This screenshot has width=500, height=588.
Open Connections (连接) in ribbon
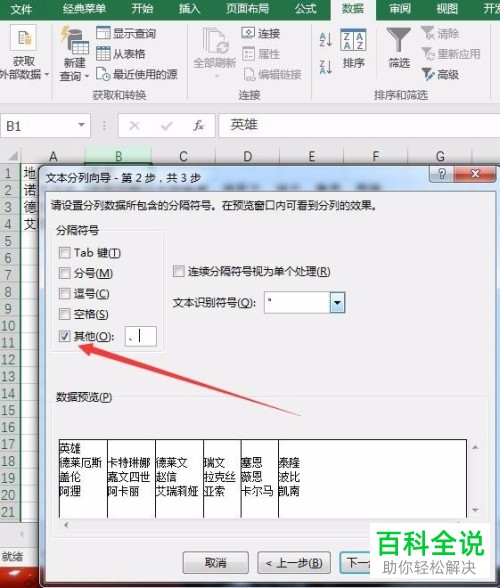[x=261, y=33]
